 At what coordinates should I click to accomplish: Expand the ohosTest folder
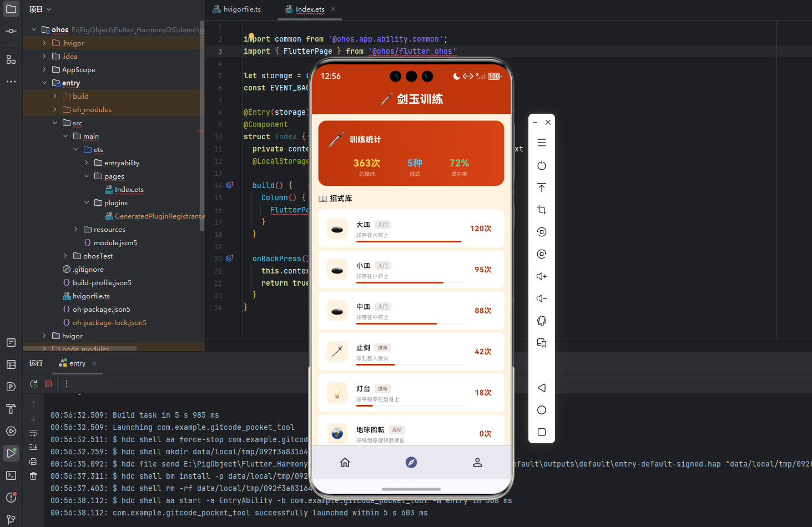(x=65, y=256)
